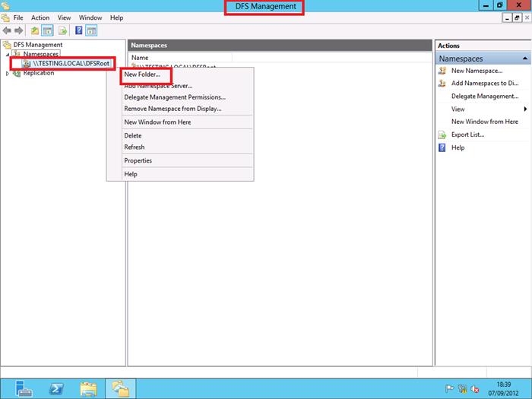Click the Export List icon in Actions pane
The image size is (532, 399).
coord(442,135)
